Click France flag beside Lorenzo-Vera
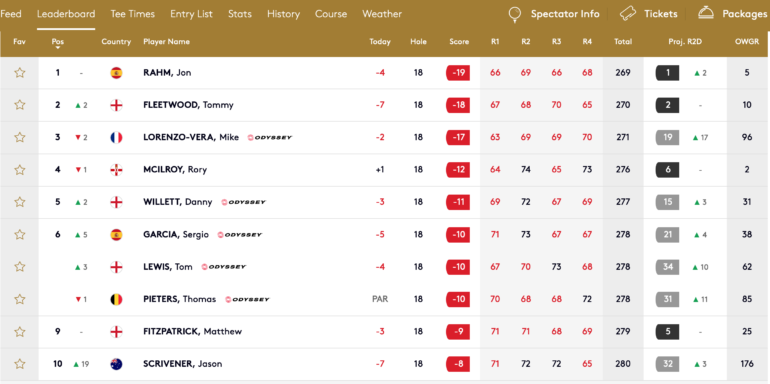 [116, 137]
